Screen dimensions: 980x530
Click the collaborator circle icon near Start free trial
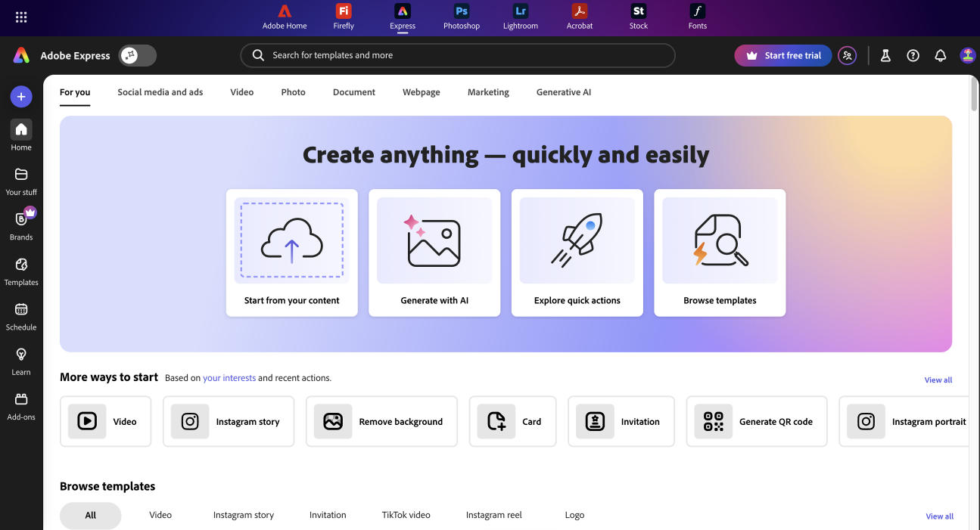(847, 55)
